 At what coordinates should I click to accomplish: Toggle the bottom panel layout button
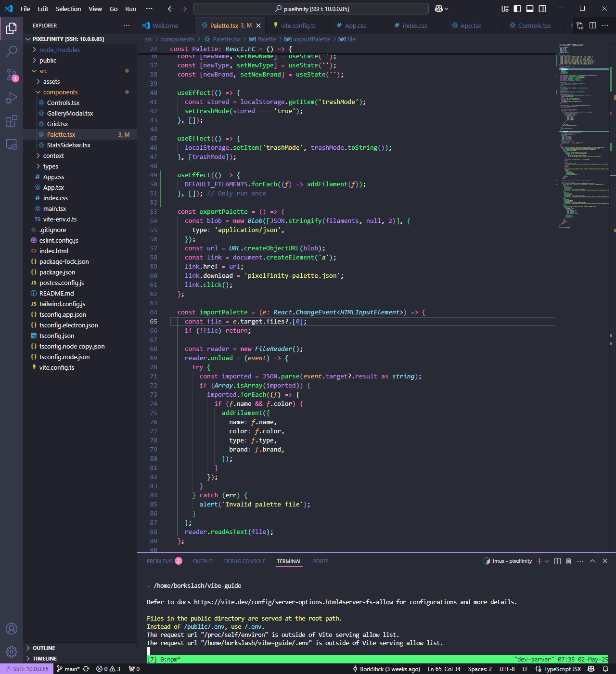(x=530, y=9)
